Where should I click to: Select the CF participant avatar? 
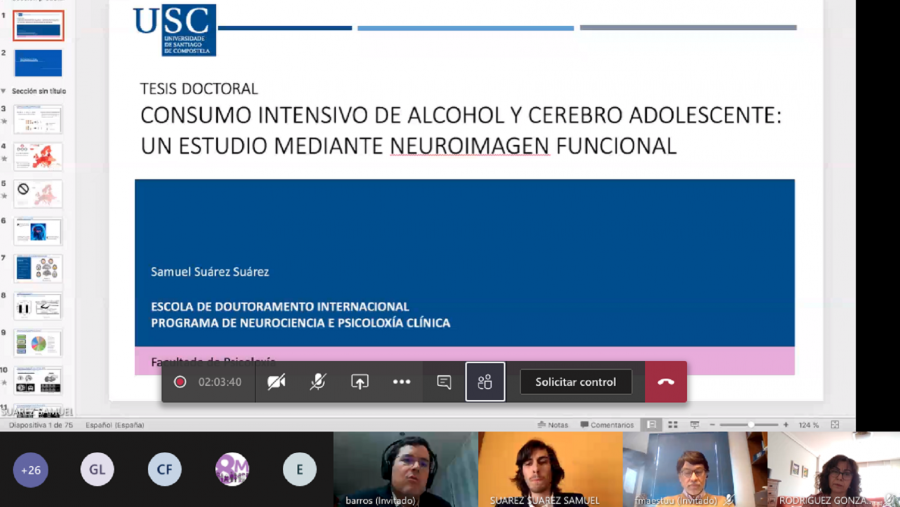tap(164, 469)
